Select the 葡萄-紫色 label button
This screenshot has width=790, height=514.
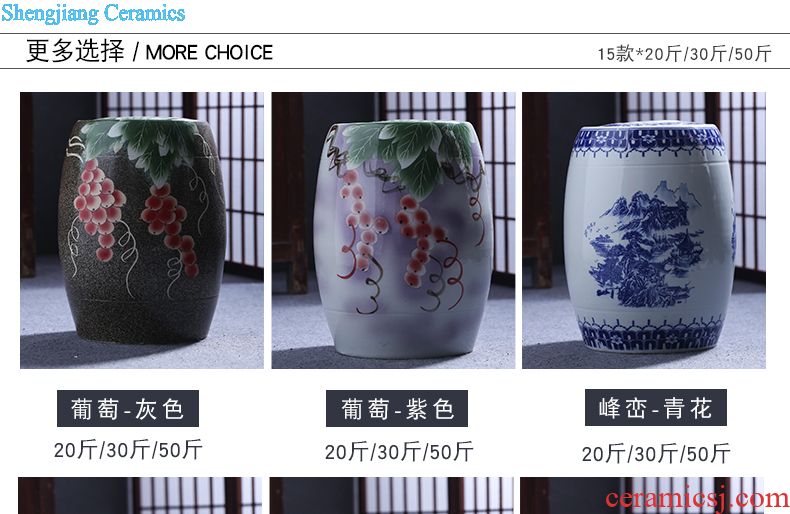pos(397,408)
